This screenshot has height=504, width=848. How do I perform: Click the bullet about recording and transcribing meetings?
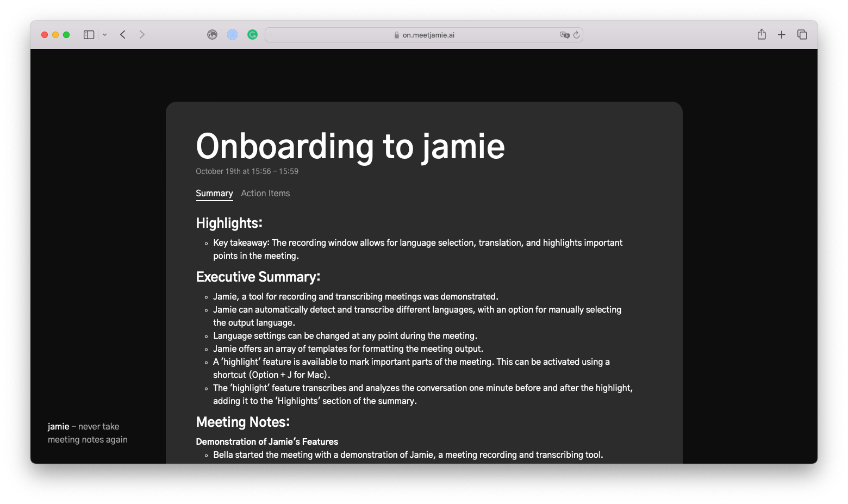(x=356, y=296)
